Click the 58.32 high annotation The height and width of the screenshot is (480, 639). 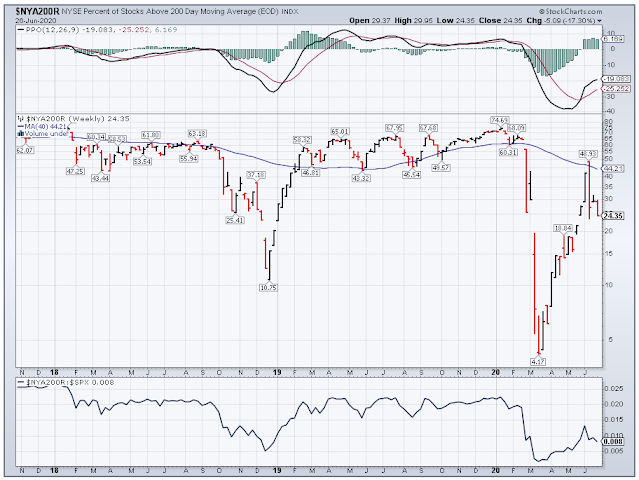(302, 140)
